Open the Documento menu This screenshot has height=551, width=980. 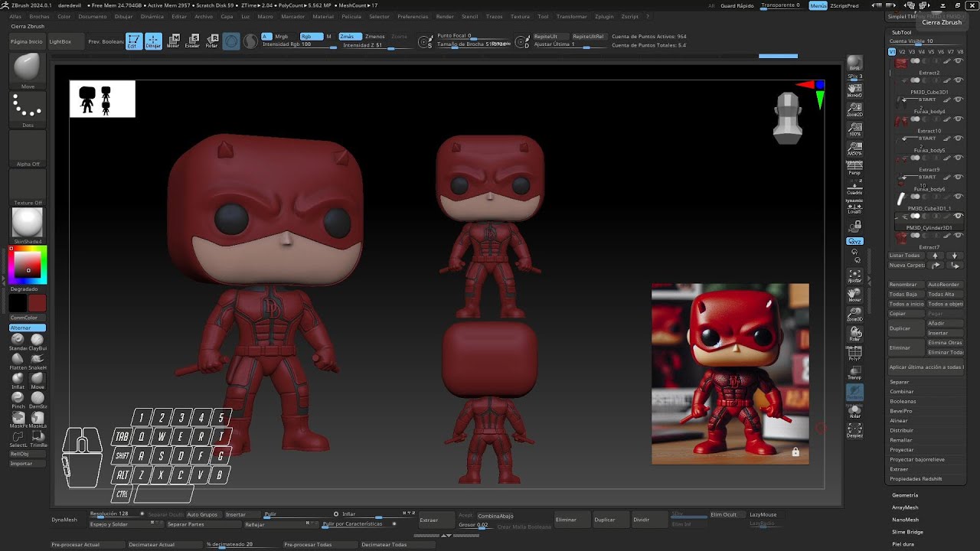pos(93,16)
